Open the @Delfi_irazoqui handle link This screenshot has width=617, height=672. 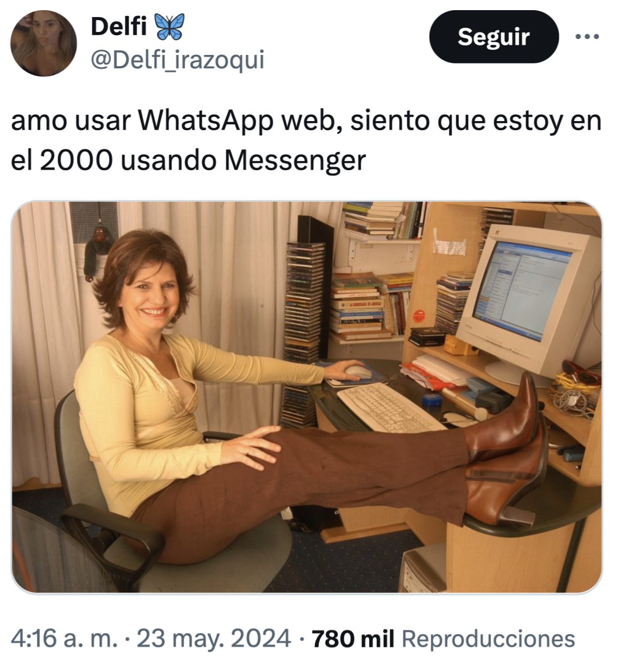178,60
